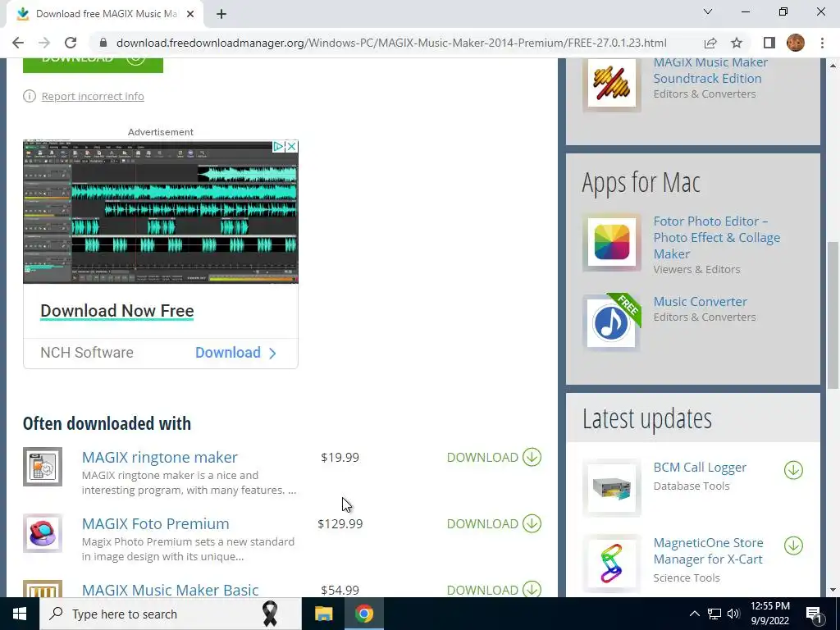Open Chrome's three-dot menu
The width and height of the screenshot is (840, 630).
822,43
